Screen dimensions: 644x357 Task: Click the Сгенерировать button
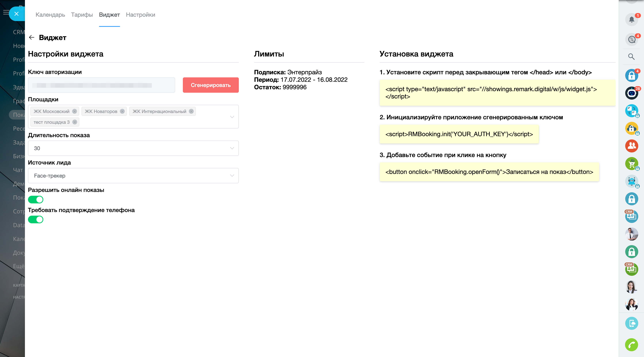(x=210, y=85)
